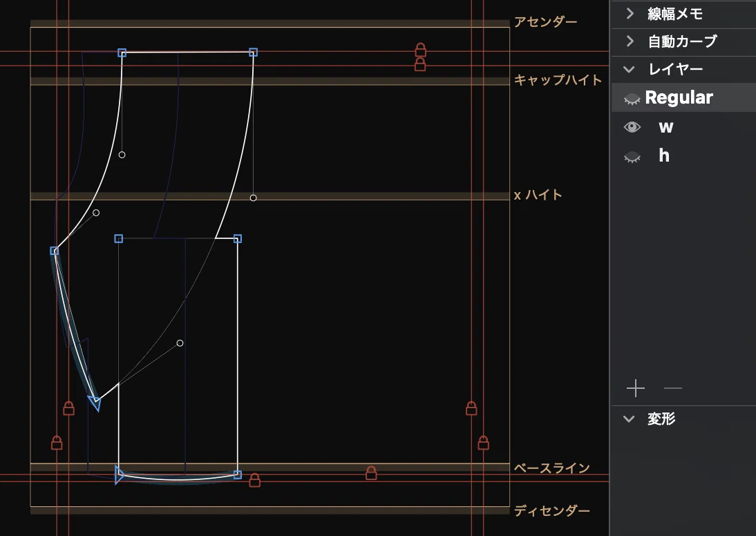The height and width of the screenshot is (536, 756).
Task: Click the lock icon on the baseline guide midway
Action: tap(371, 473)
